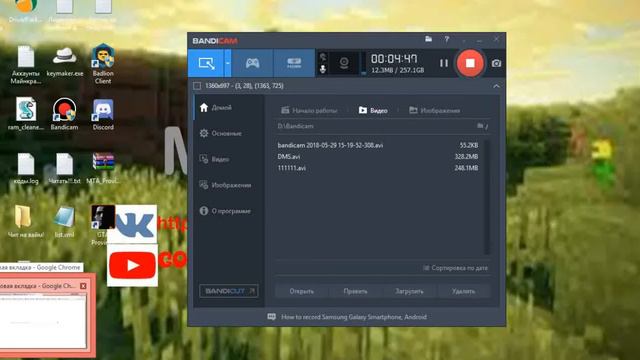The height and width of the screenshot is (360, 640).
Task: Click the video list vertical scrollbar
Action: coord(487,197)
